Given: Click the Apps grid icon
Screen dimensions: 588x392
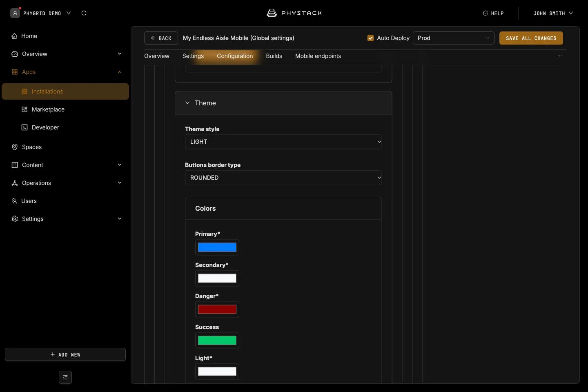Looking at the screenshot, I should tap(15, 72).
